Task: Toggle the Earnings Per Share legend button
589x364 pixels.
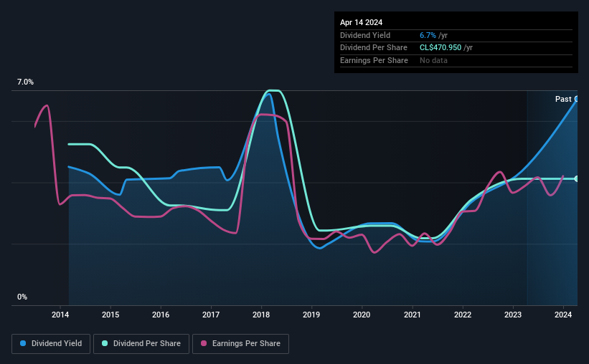Action: tap(240, 344)
